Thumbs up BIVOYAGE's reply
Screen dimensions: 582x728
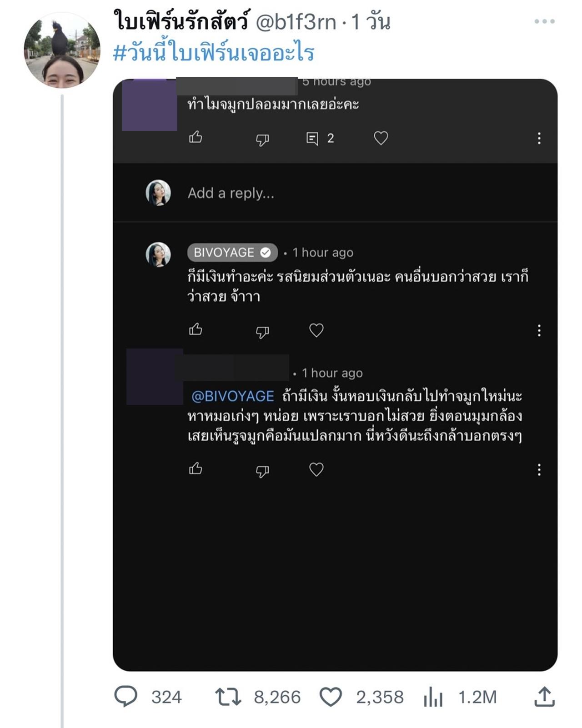(x=196, y=329)
